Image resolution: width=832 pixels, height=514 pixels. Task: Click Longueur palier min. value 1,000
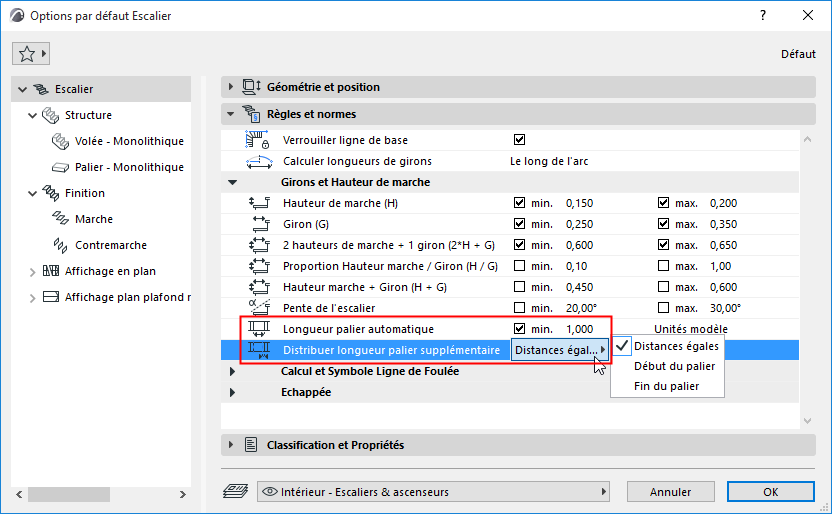pyautogui.click(x=579, y=329)
